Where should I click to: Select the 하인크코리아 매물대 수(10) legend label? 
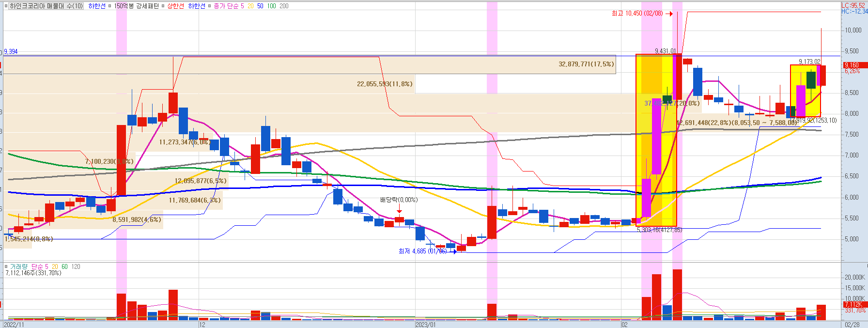tap(46, 6)
